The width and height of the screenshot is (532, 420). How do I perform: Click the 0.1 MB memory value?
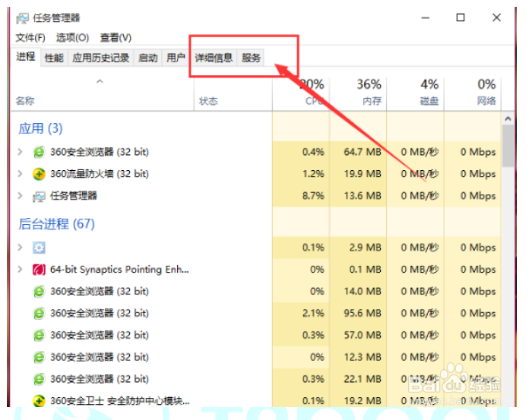[x=365, y=270]
